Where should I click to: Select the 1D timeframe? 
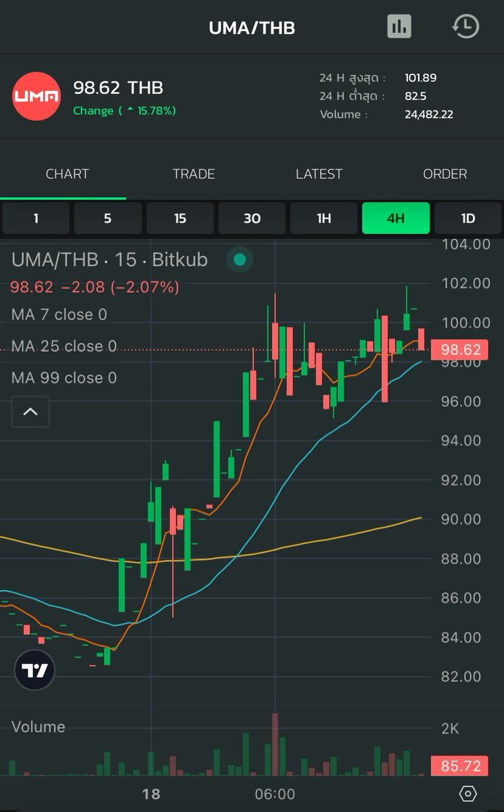point(468,218)
